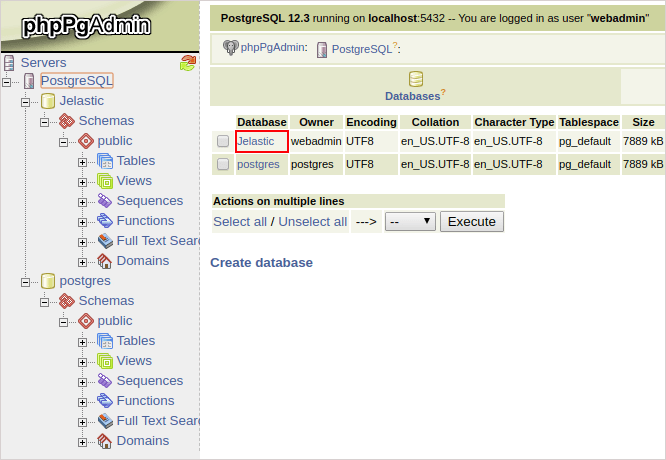Click the public schema icon under postgres
Screen dimensions: 666x460
coord(86,321)
